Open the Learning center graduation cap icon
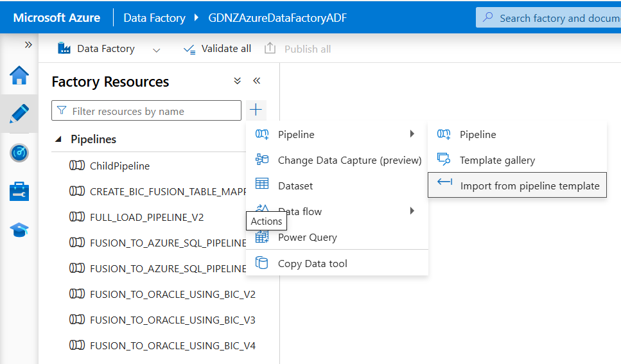Screen dimensions: 621x364 [x=19, y=230]
